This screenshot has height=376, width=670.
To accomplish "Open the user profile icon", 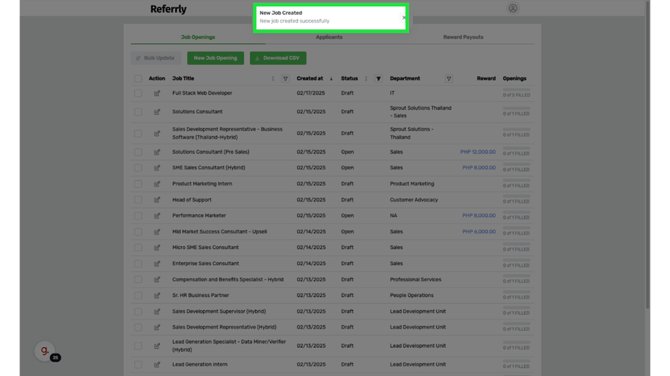I will (x=513, y=8).
